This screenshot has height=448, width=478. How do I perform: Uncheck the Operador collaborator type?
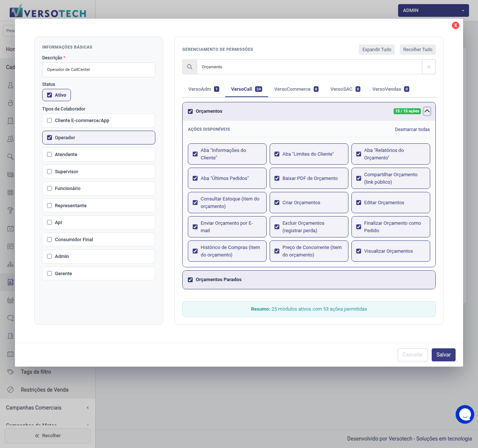point(50,138)
